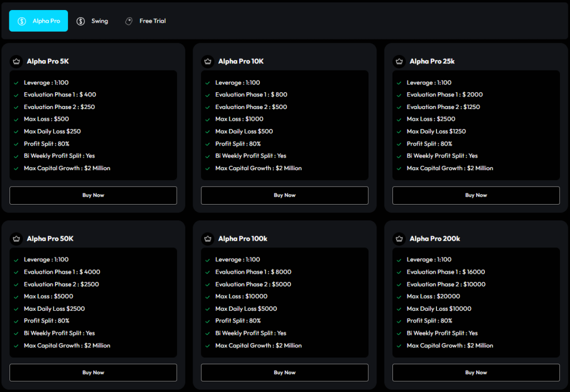Image resolution: width=570 pixels, height=392 pixels.
Task: Buy the Alpha Pro 5K plan
Action: [x=93, y=195]
